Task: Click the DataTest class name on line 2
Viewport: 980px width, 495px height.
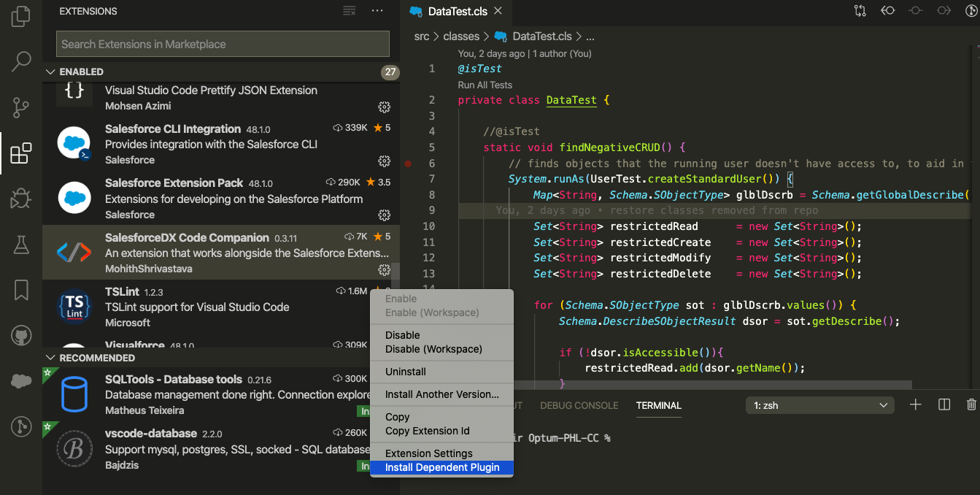Action: point(571,100)
